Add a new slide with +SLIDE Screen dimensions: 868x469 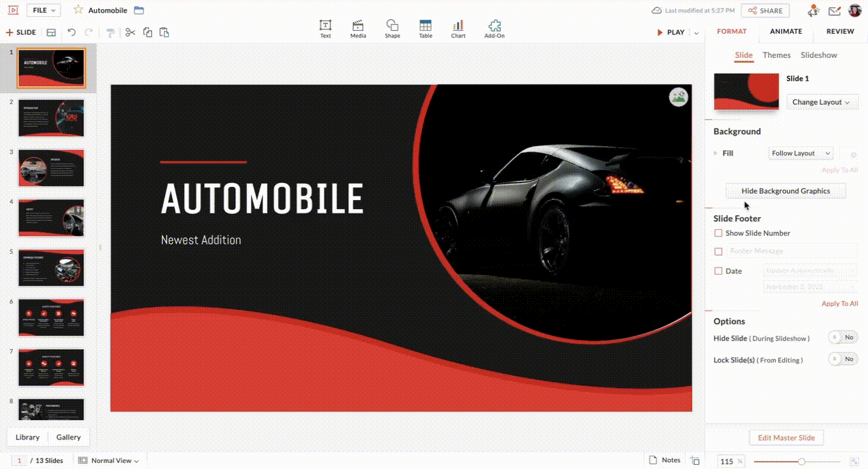[x=21, y=33]
